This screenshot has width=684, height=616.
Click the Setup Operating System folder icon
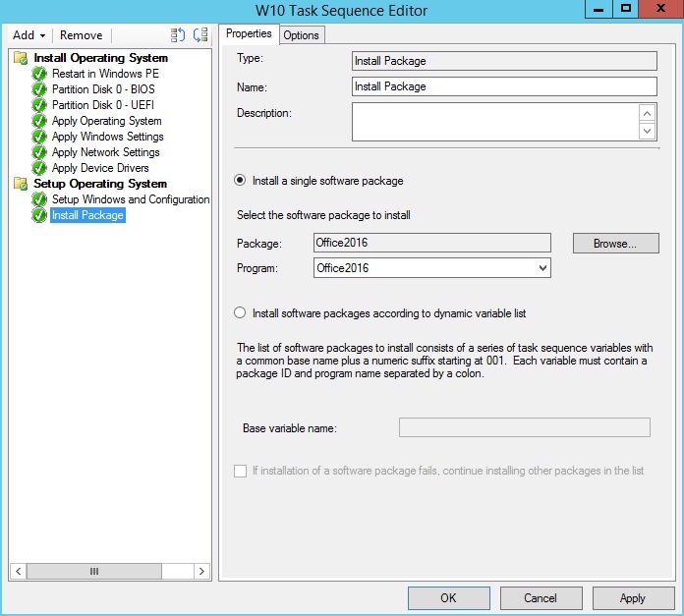coord(21,184)
